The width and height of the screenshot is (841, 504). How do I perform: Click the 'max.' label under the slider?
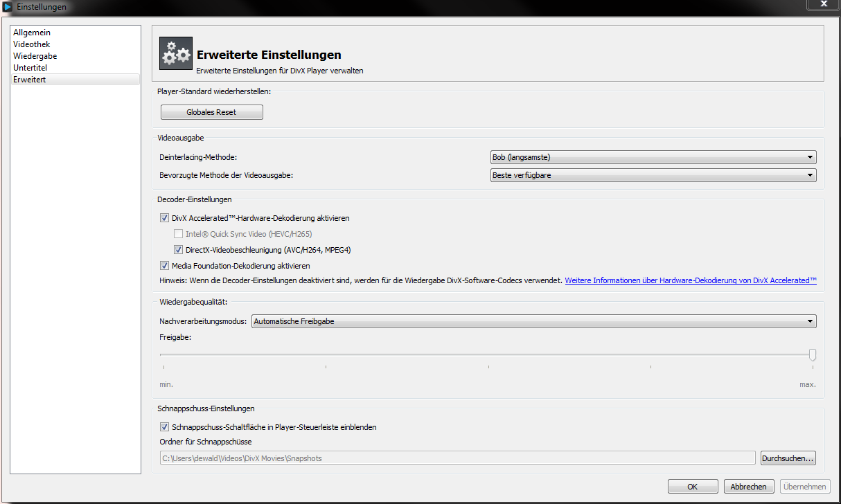(x=808, y=384)
